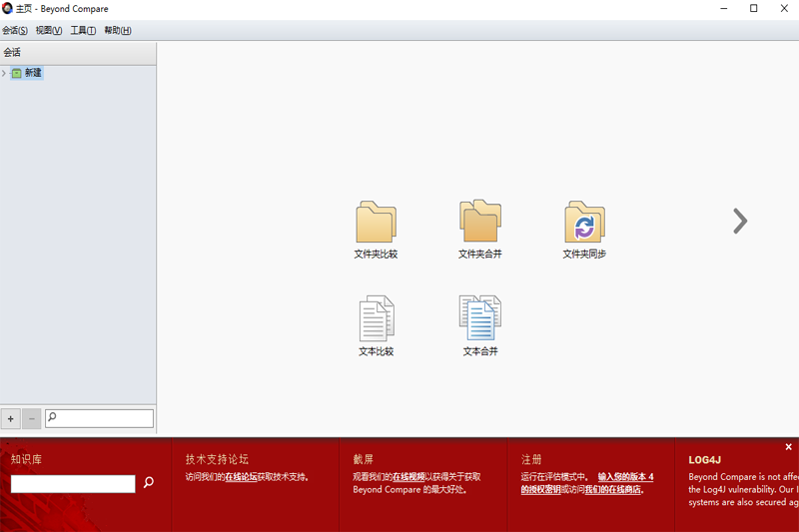
Task: Click the plus button to add a session
Action: point(11,419)
